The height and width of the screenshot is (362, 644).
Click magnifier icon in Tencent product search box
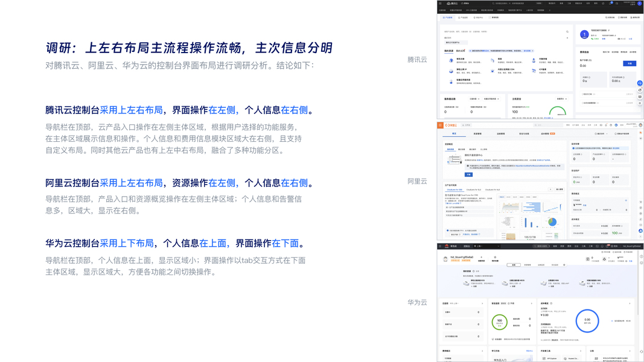(x=567, y=31)
